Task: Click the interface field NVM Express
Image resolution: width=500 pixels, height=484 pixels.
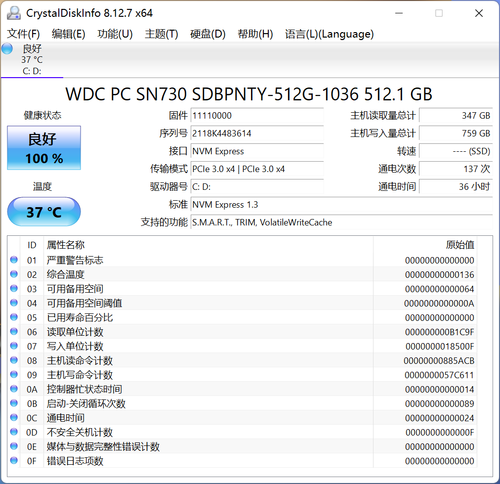Action: (x=257, y=151)
